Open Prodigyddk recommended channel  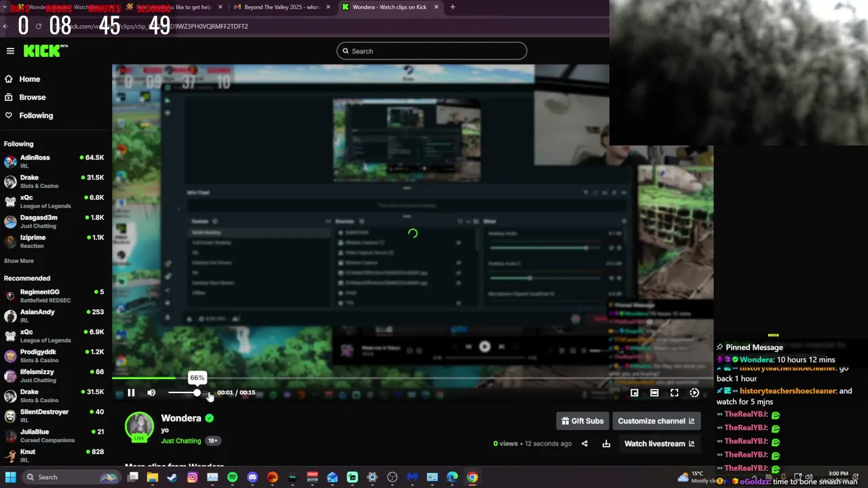pyautogui.click(x=54, y=356)
